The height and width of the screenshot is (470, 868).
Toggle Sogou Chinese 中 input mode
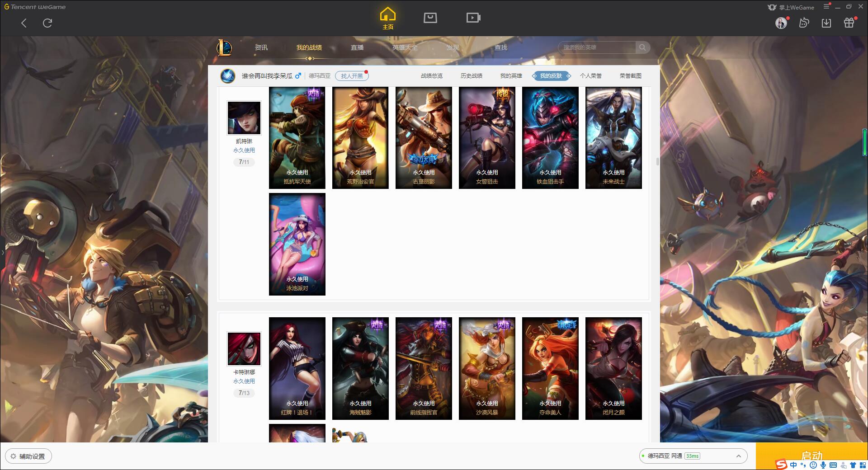[x=793, y=465]
